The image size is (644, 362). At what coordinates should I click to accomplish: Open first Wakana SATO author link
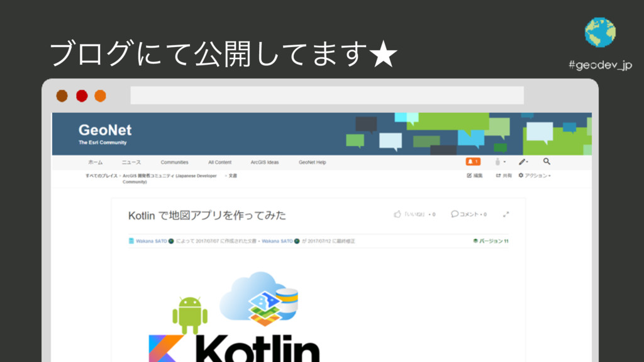tap(151, 241)
